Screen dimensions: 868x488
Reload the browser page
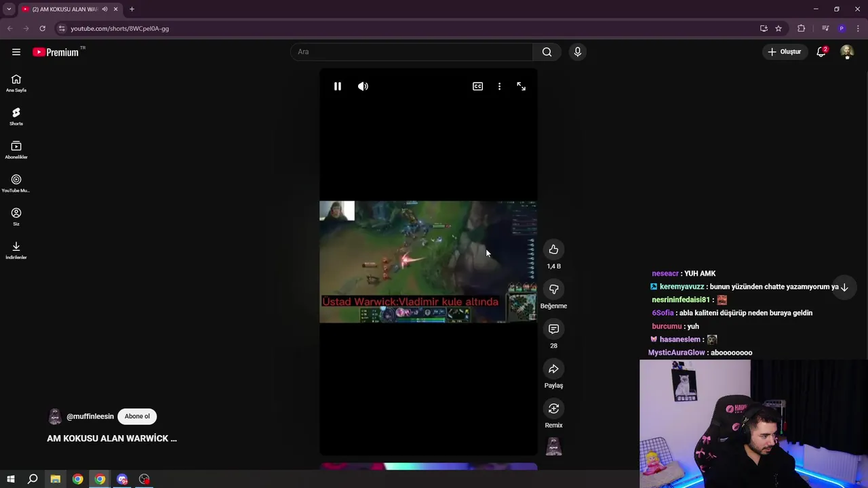tap(42, 28)
